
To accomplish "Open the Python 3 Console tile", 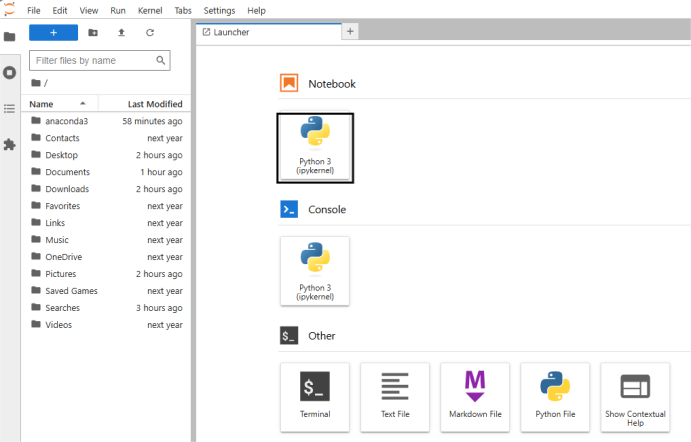I will coord(315,270).
